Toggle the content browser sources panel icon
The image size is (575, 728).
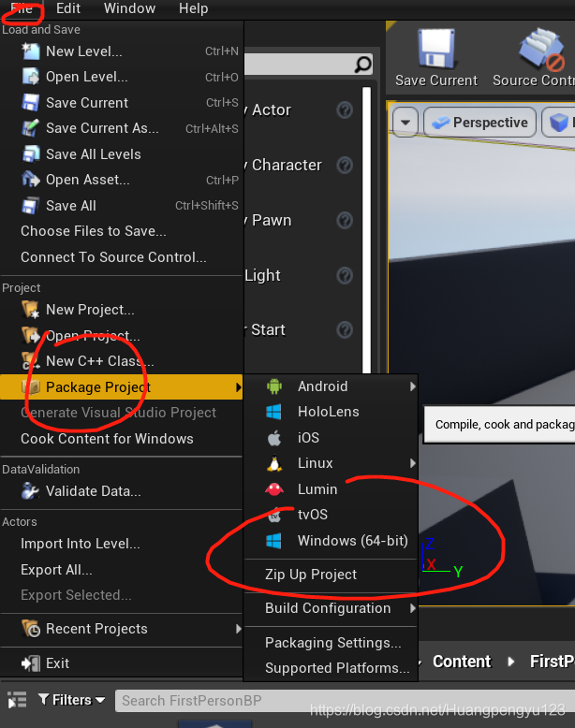point(17,700)
